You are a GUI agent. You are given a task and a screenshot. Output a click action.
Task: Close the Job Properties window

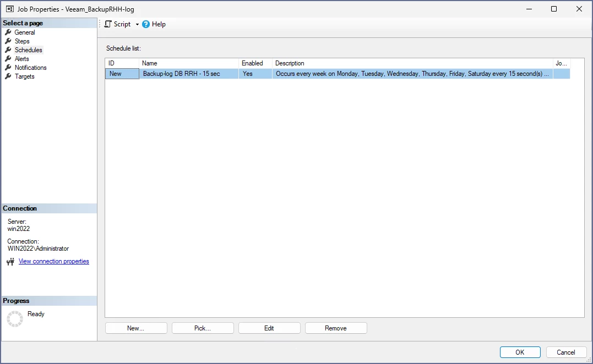(x=579, y=9)
